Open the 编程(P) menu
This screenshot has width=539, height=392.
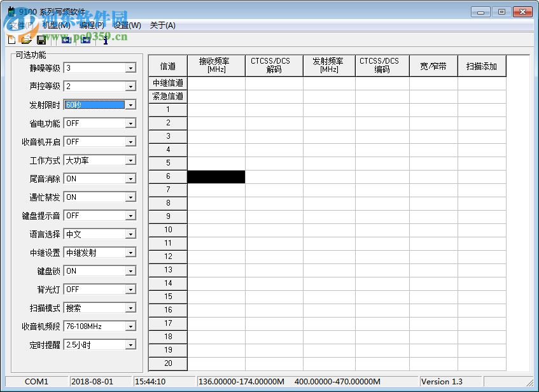(92, 25)
